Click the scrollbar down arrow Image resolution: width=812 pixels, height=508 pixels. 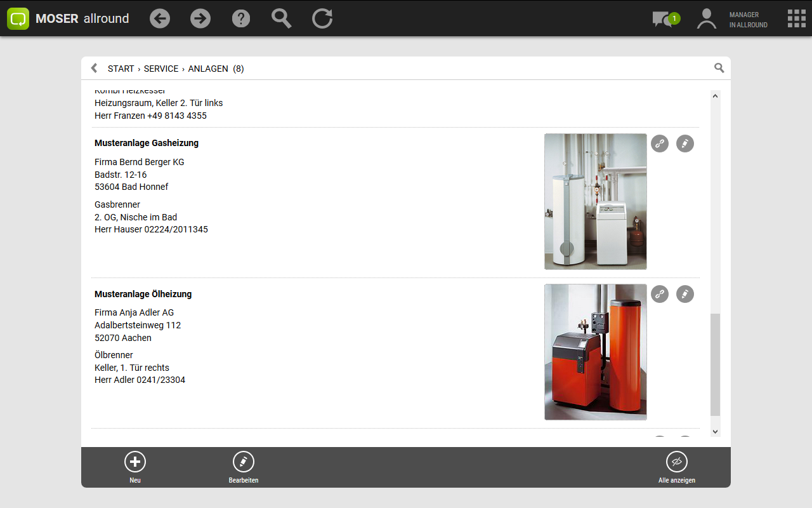pyautogui.click(x=716, y=431)
